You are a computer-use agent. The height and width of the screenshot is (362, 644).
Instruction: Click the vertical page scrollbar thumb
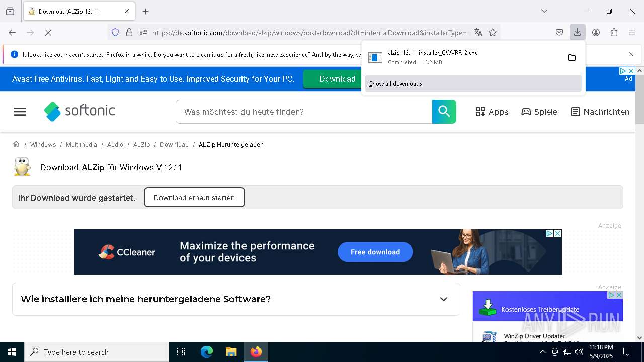click(x=639, y=100)
